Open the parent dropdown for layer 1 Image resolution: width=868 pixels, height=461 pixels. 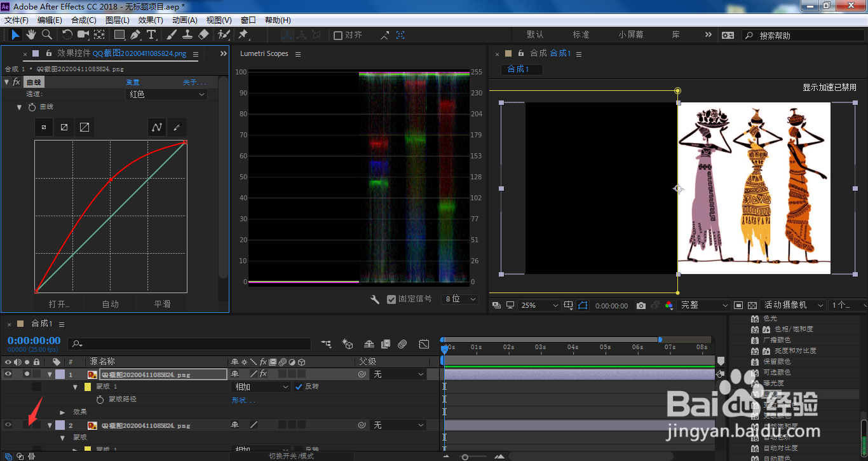pyautogui.click(x=398, y=375)
